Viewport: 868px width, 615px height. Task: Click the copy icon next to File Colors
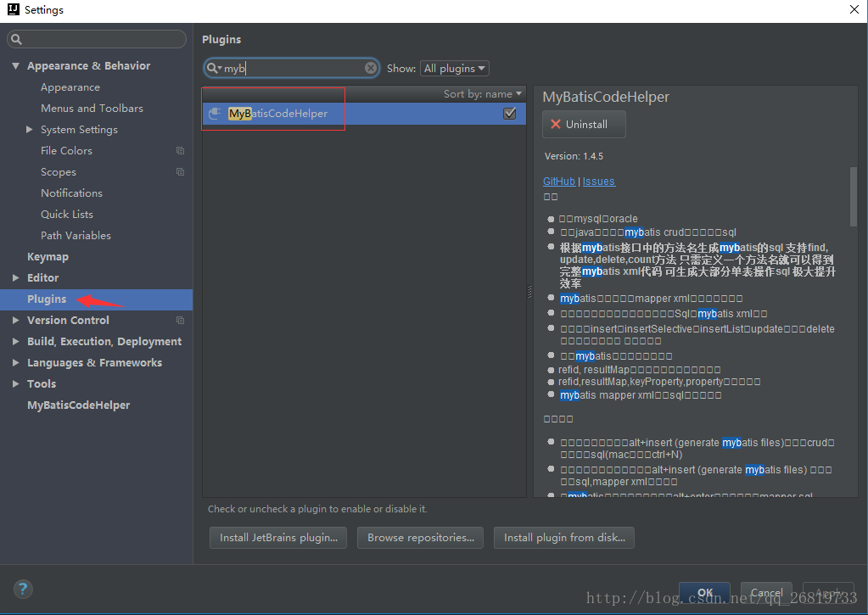pyautogui.click(x=180, y=150)
